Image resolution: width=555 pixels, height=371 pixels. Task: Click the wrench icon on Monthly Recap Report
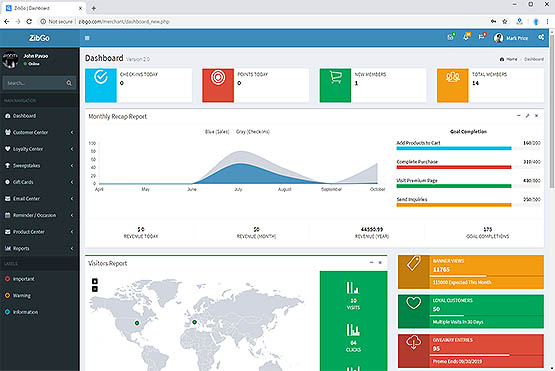527,116
